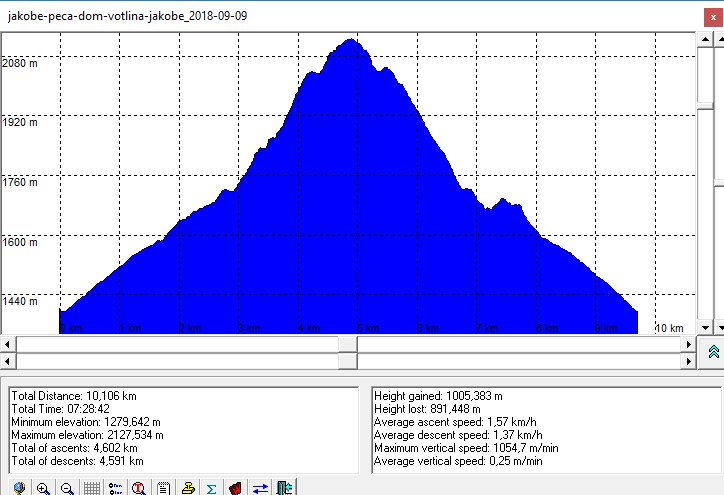The height and width of the screenshot is (495, 724).
Task: Click the peak of the elevation profile
Action: point(350,41)
